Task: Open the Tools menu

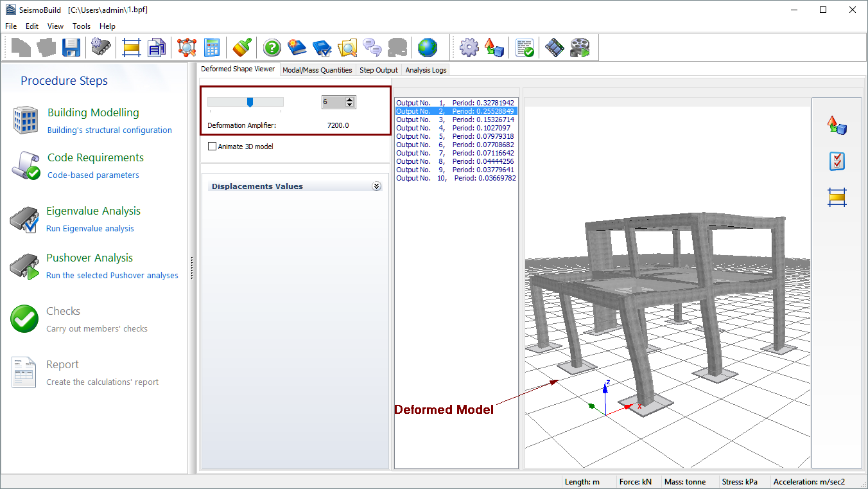Action: (82, 26)
